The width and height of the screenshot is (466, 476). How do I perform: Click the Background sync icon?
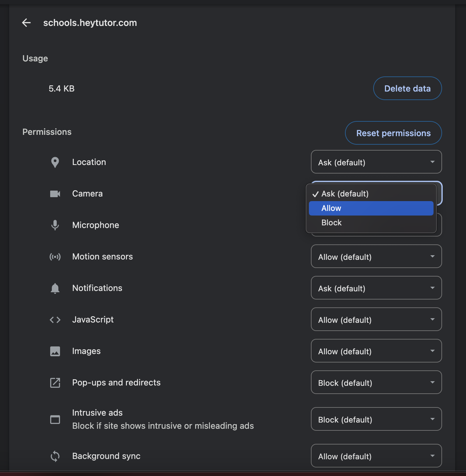pyautogui.click(x=55, y=456)
